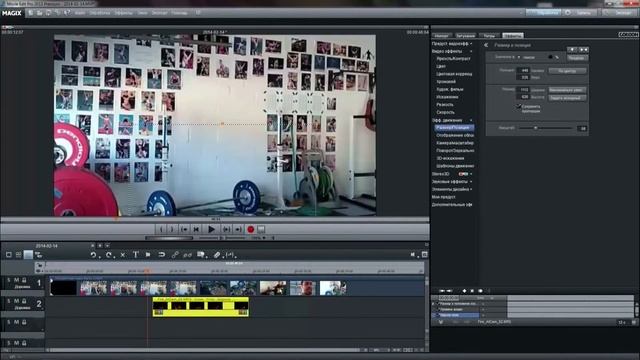The image size is (640, 360).
Task: Set a chapter marker flag icon
Action: coord(148,255)
